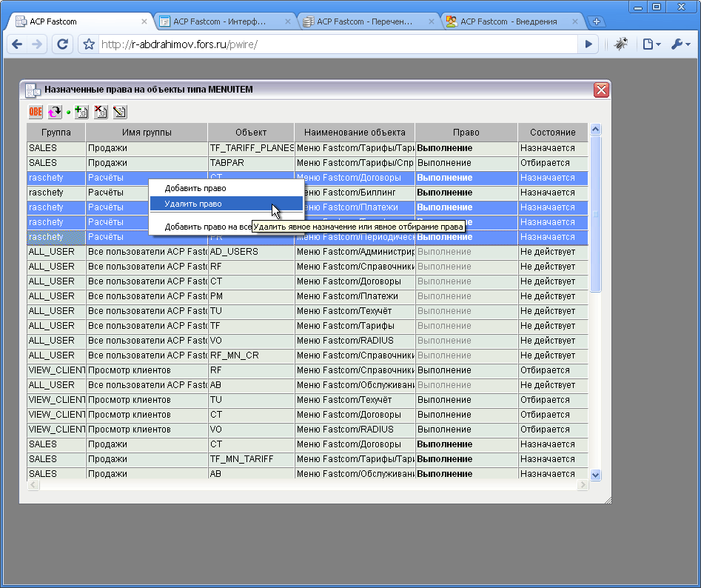Viewport: 701px width, 588px height.
Task: Click add record icon with green plus
Action: point(81,112)
